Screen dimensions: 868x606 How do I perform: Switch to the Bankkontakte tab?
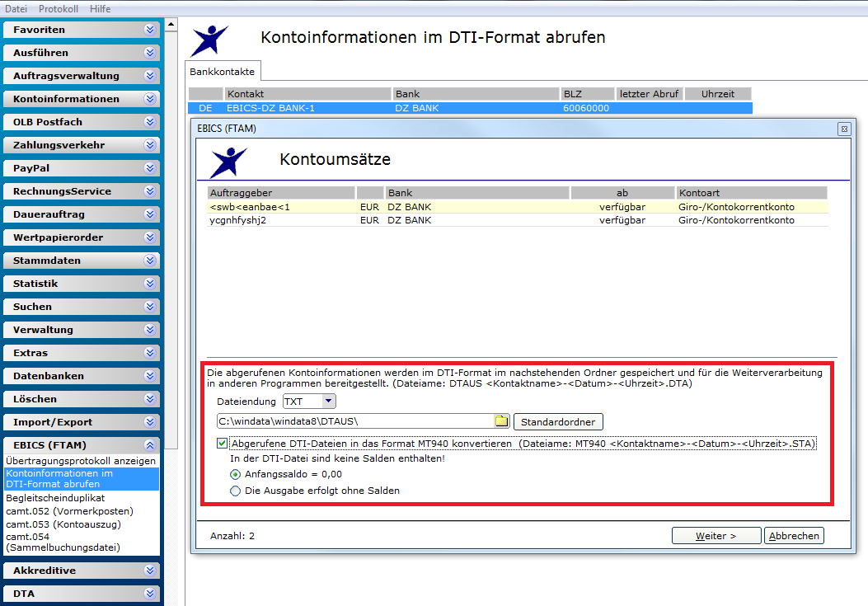[x=222, y=72]
